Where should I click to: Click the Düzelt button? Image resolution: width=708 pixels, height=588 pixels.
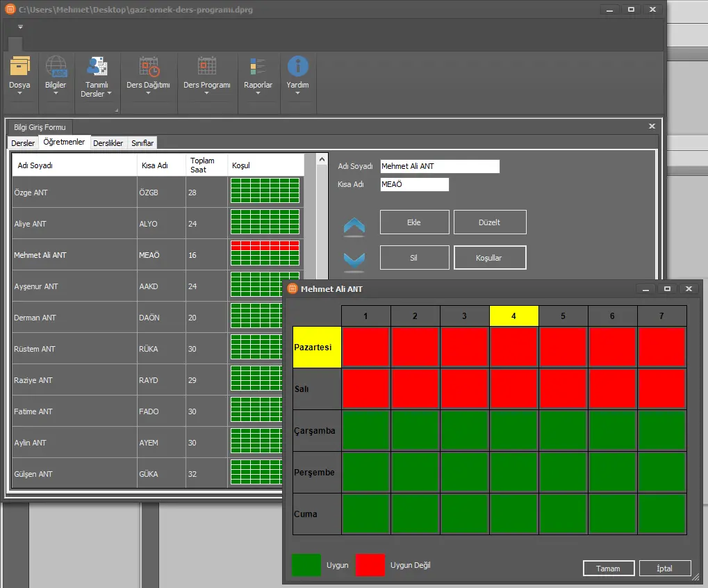489,222
